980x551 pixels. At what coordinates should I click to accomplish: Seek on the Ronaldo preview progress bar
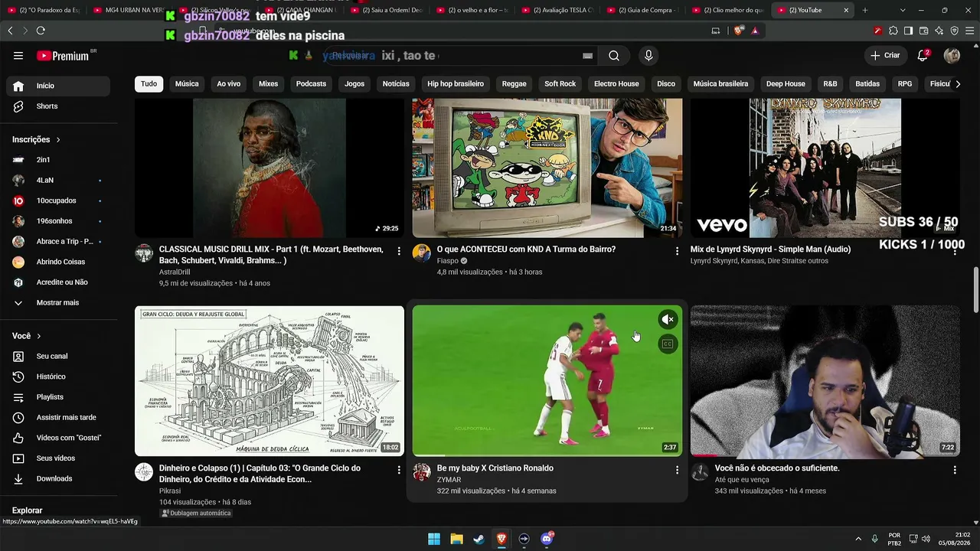[547, 455]
